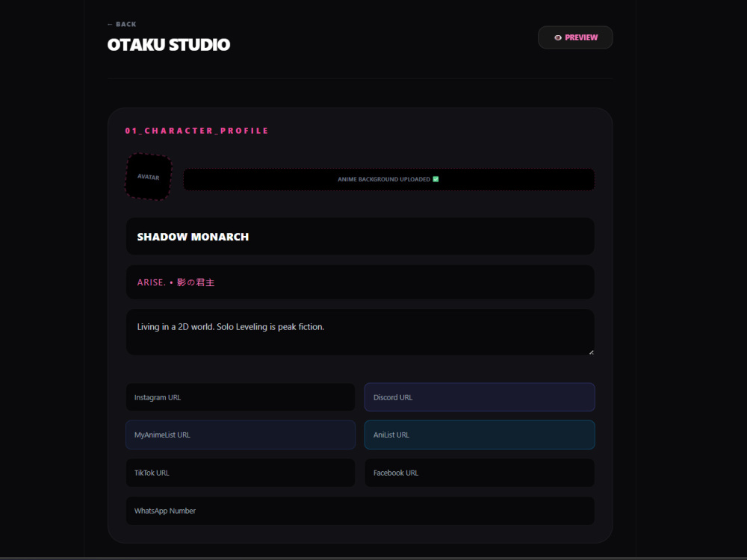Click the 01_CHARACTER_PROFILE section heading
Viewport: 747px width, 560px height.
tap(196, 131)
